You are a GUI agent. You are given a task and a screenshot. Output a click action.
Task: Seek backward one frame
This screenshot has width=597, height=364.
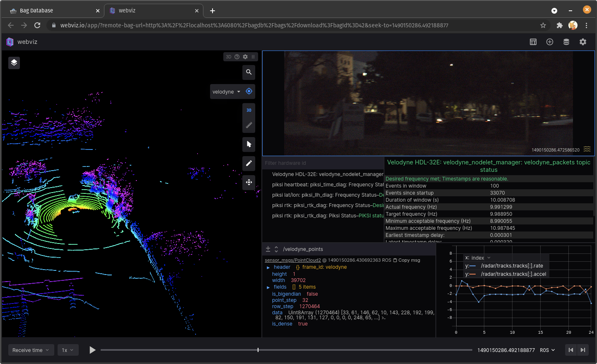tap(571, 350)
